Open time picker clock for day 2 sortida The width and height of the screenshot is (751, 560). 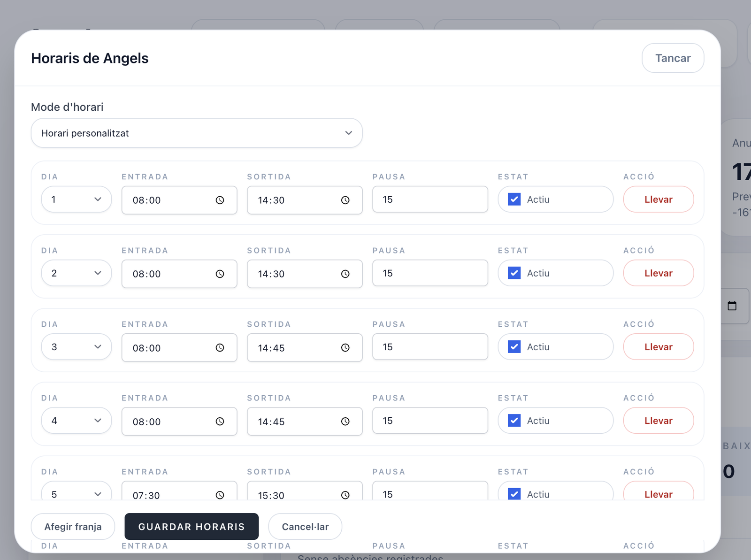click(x=345, y=274)
